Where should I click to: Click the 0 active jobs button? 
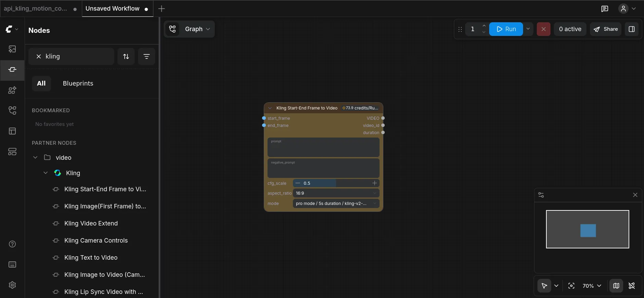pyautogui.click(x=570, y=29)
